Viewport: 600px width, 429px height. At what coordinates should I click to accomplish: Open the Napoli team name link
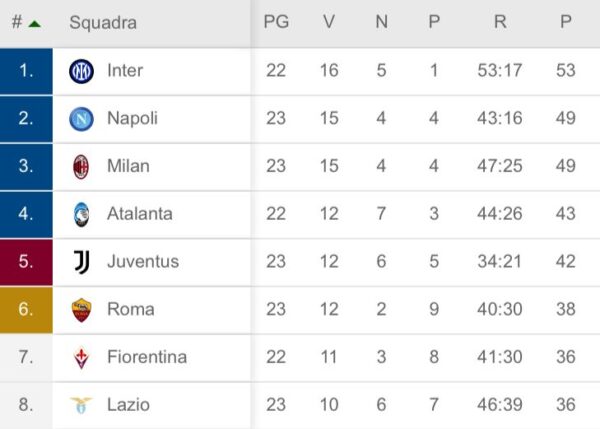[132, 119]
